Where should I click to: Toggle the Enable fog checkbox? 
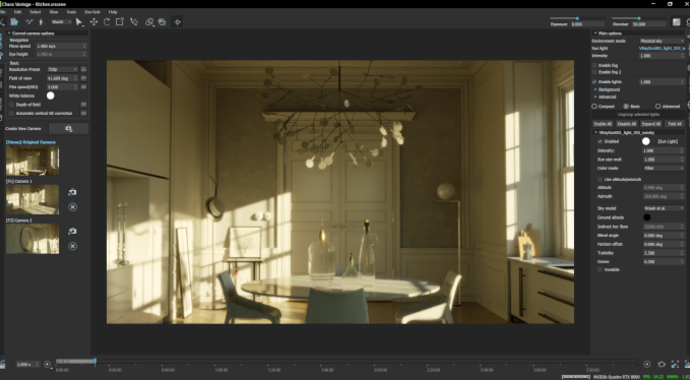(595, 65)
